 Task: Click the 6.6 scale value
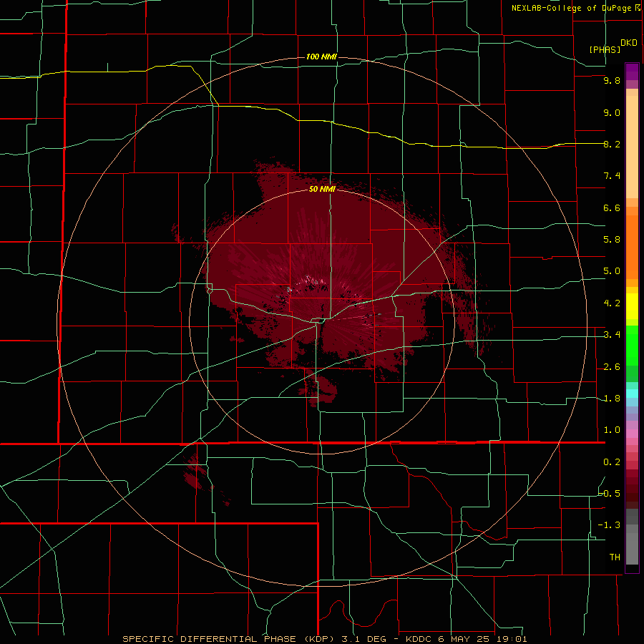coord(612,208)
